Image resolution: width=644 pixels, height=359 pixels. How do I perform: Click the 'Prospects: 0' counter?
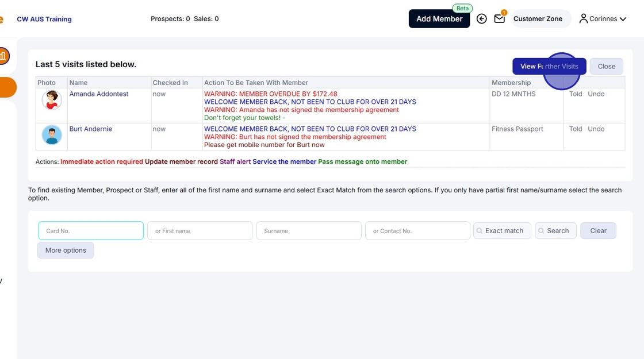click(170, 19)
